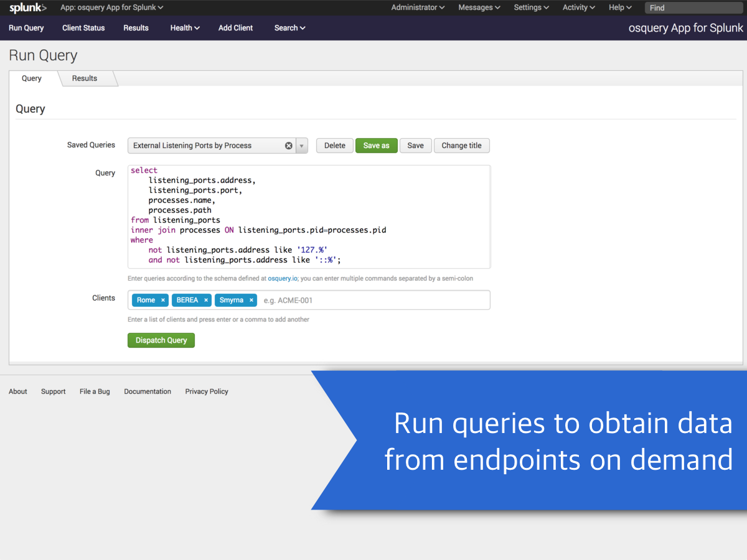Open the osquery.io link
The height and width of the screenshot is (560, 747).
tap(283, 279)
